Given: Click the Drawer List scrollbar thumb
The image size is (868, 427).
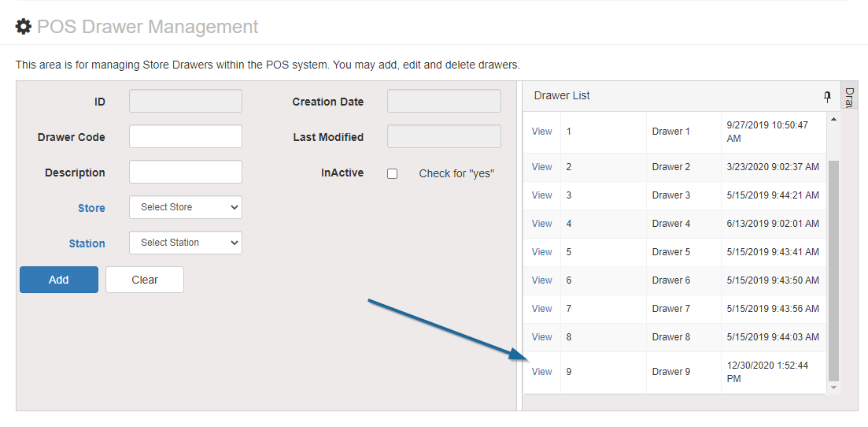Looking at the screenshot, I should pyautogui.click(x=833, y=271).
